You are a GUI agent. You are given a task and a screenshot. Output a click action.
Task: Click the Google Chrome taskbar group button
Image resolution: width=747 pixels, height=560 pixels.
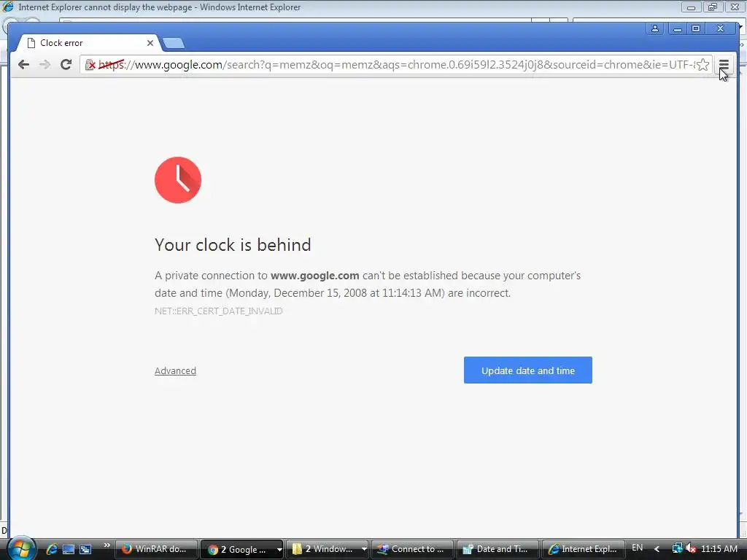pos(237,549)
